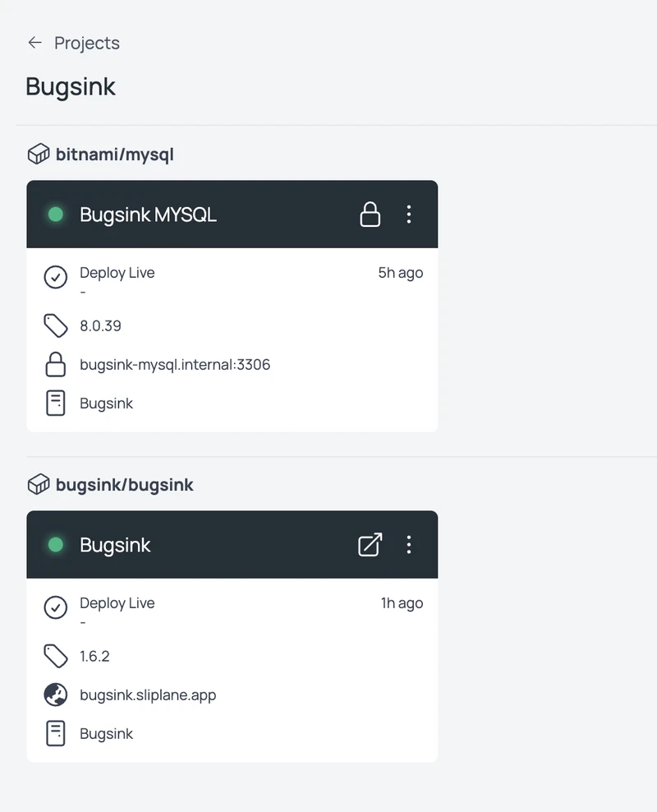This screenshot has width=657, height=812.
Task: Open the Bugsink service card title
Action: [x=115, y=545]
